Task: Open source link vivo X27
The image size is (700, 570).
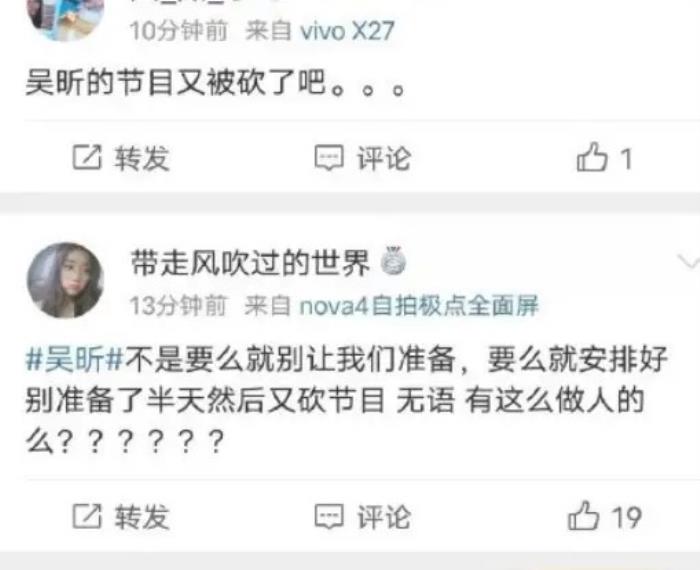Action: click(347, 31)
